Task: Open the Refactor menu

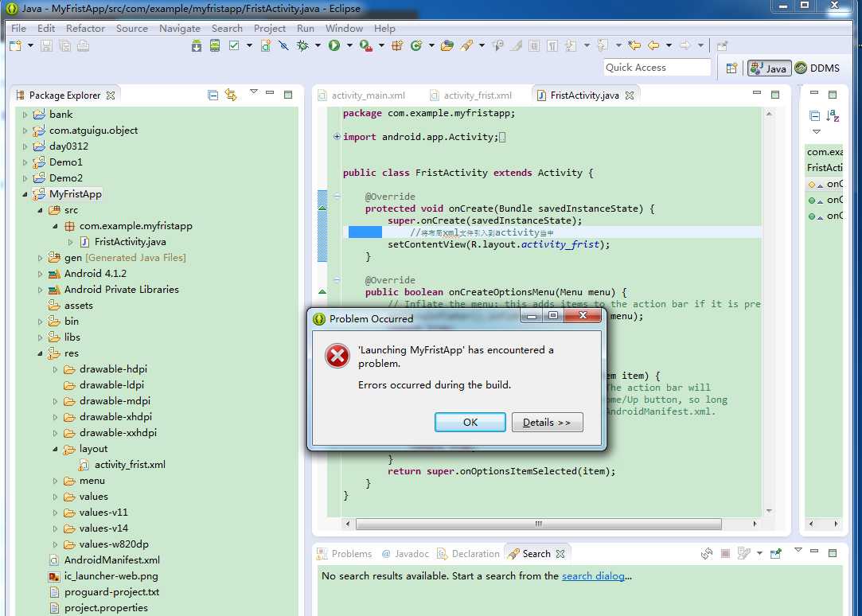Action: pos(85,29)
